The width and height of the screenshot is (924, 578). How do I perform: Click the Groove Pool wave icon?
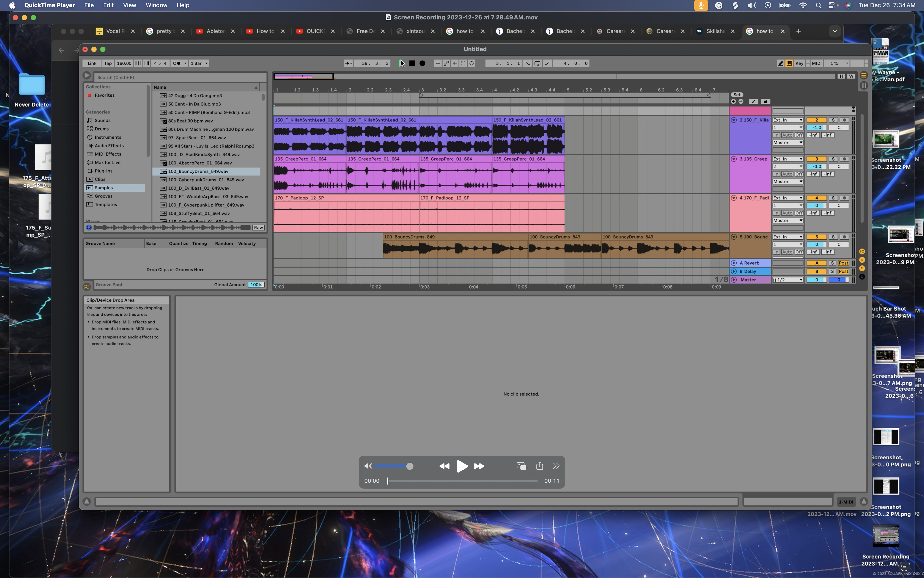point(87,286)
